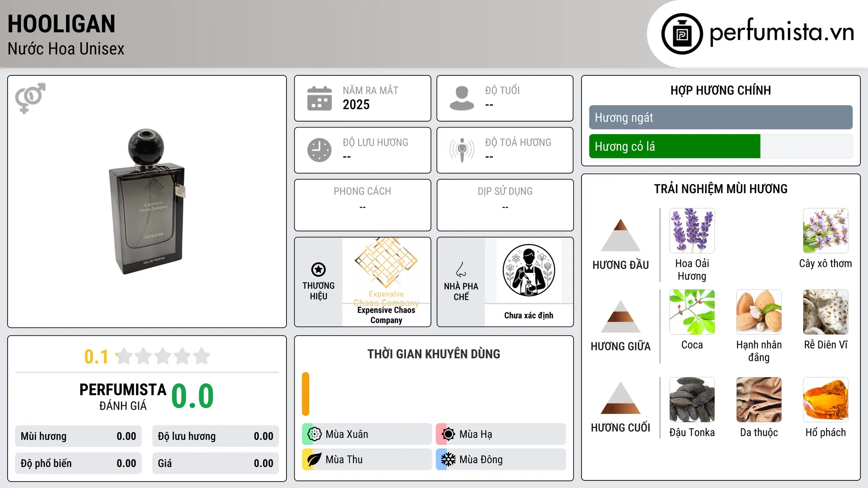The height and width of the screenshot is (488, 868).
Task: Click the THỜI GIAN KHUYÊN DÙNG heading
Action: [434, 354]
